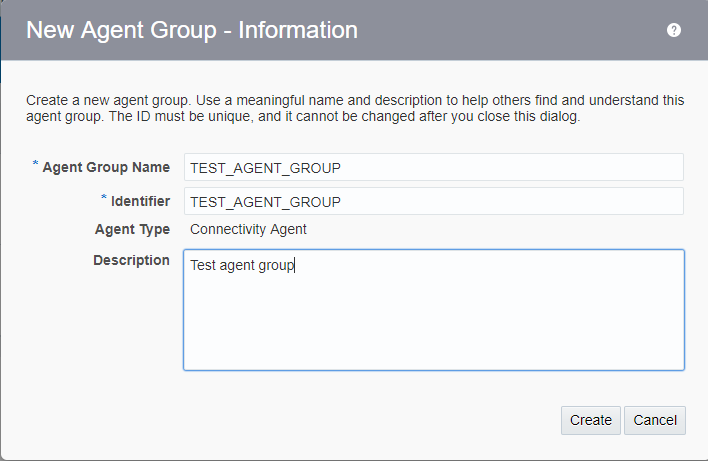709x461 pixels.
Task: Click the required asterisk beside Identifier
Action: (103, 199)
